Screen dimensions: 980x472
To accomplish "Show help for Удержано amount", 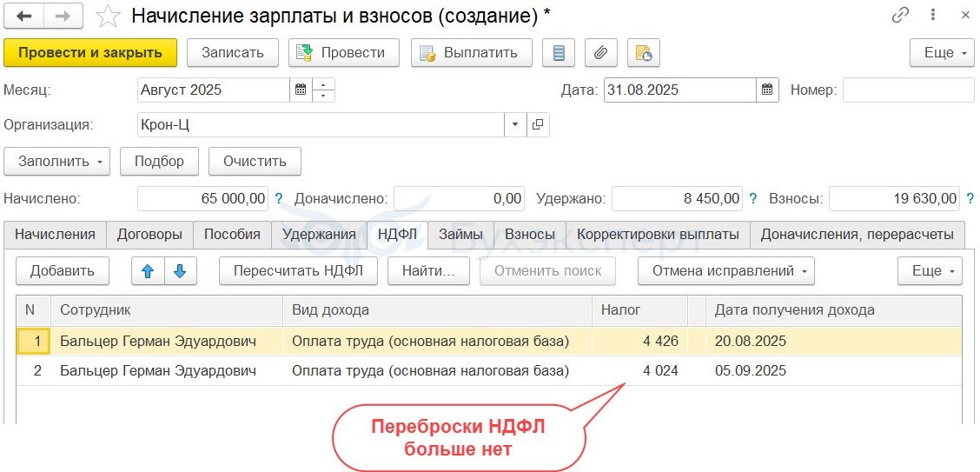I will [x=753, y=199].
